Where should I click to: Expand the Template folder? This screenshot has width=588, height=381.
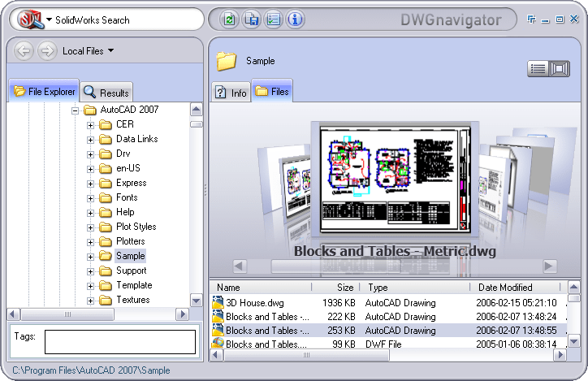tap(90, 286)
